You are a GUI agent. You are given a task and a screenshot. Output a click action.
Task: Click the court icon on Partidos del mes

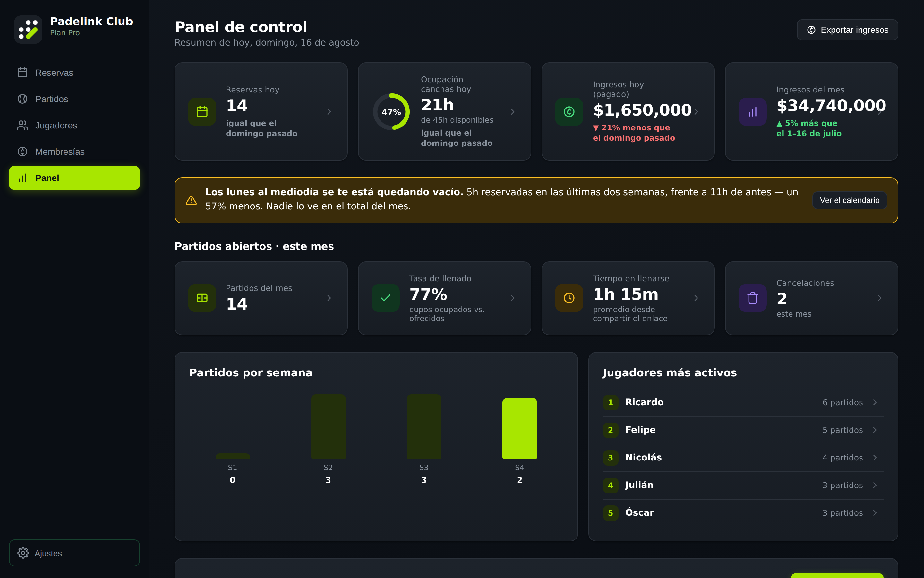202,298
